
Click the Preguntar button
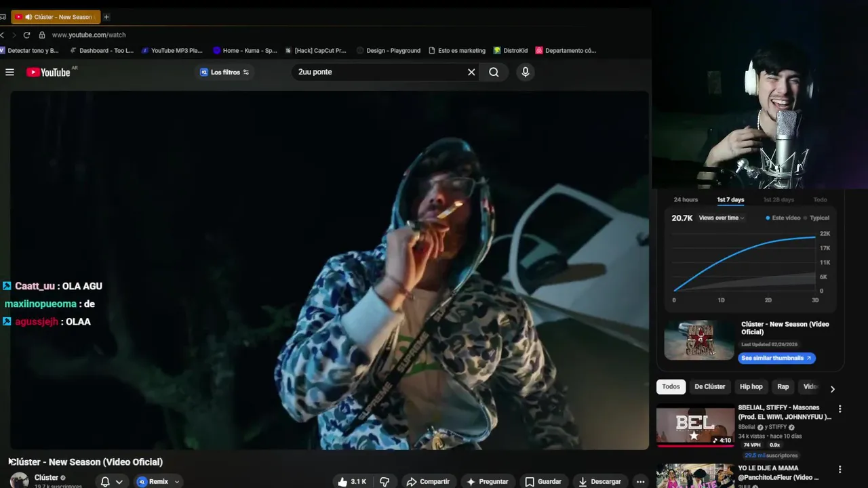tap(487, 482)
